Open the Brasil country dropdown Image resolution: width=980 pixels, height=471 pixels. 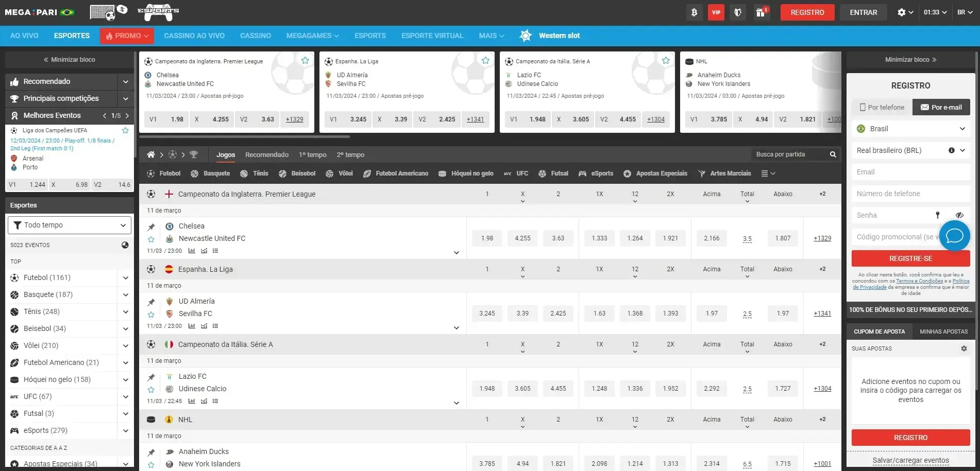[910, 129]
